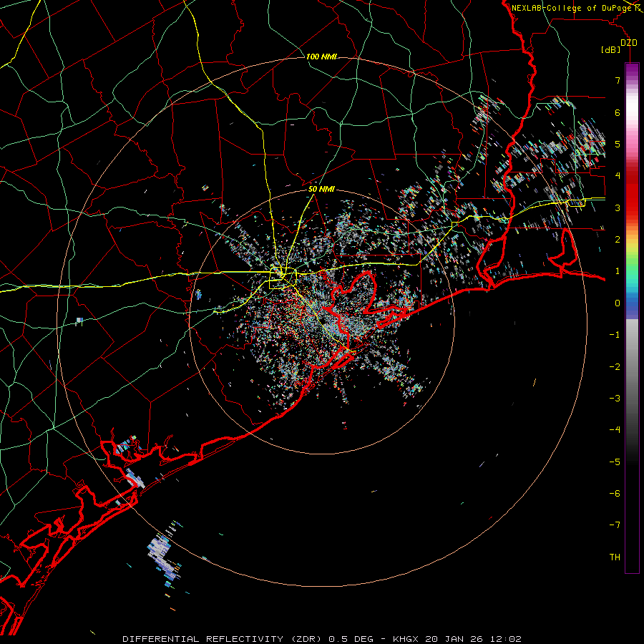Screen dimensions: 644x644
Task: Click the -7 value on the color scale
Action: pyautogui.click(x=615, y=525)
